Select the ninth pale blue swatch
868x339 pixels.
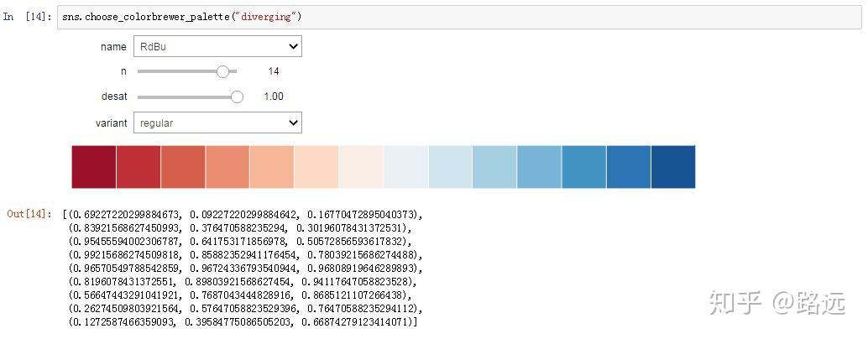[450, 167]
